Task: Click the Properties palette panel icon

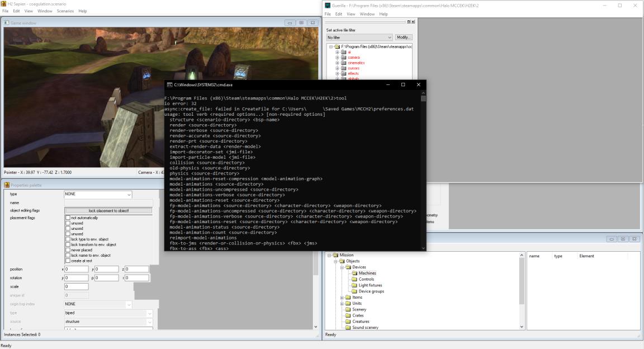Action: tap(7, 185)
